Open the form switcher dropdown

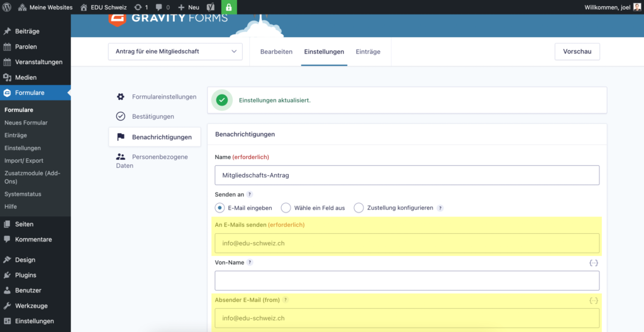pos(175,52)
